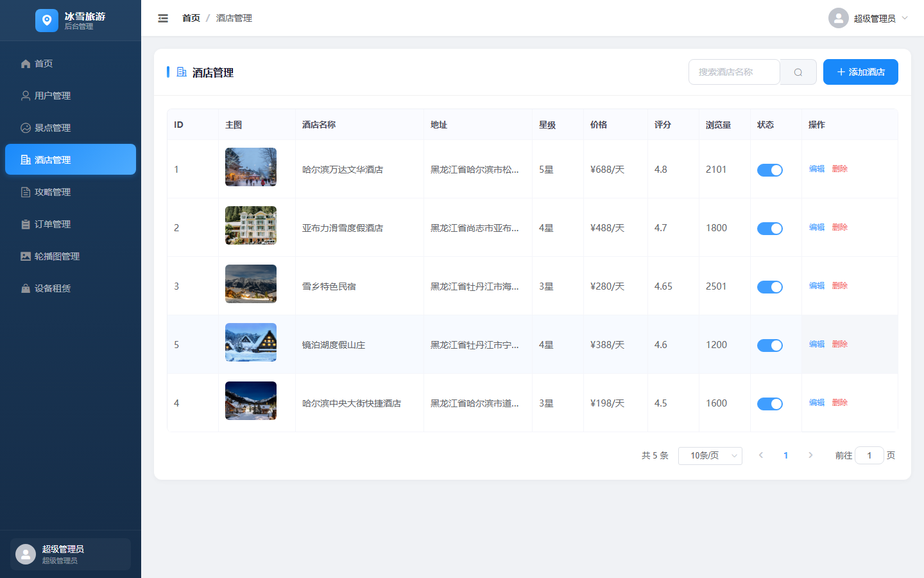Click the top-right 超级管理员 avatar icon
The width and height of the screenshot is (924, 578).
[839, 18]
